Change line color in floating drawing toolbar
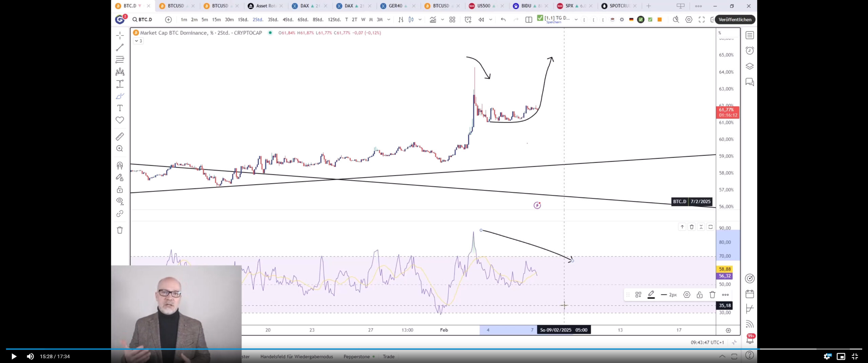Viewport: 868px width, 363px height. point(651,295)
